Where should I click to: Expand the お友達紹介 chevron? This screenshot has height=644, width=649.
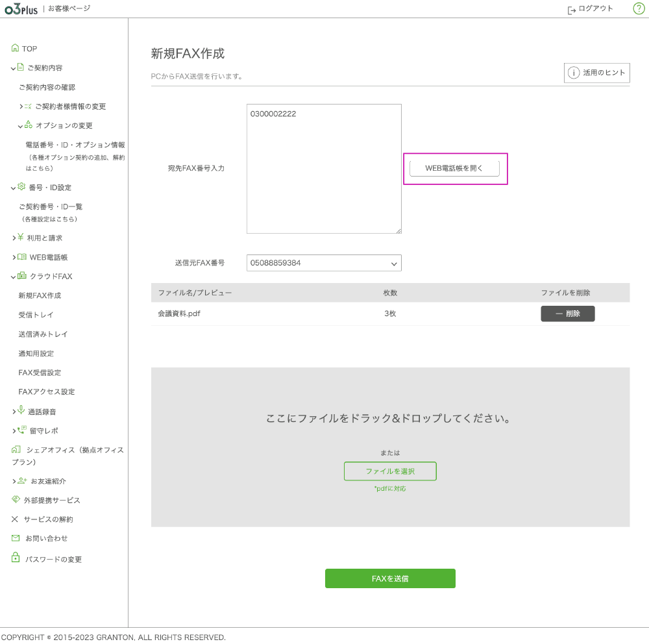tap(14, 481)
